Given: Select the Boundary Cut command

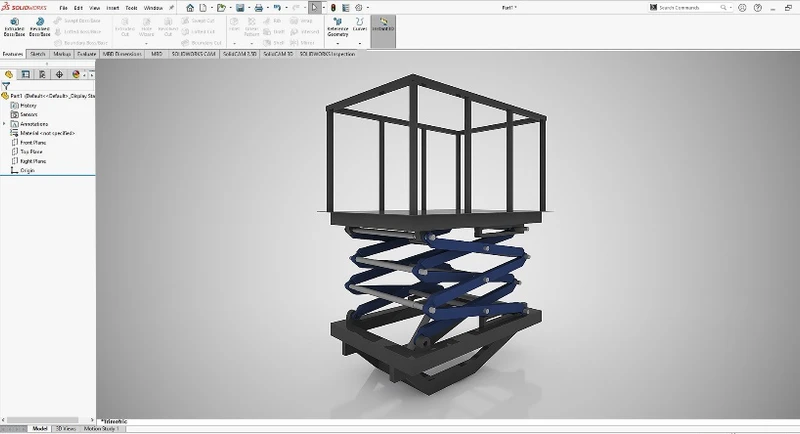Looking at the screenshot, I should tap(202, 43).
